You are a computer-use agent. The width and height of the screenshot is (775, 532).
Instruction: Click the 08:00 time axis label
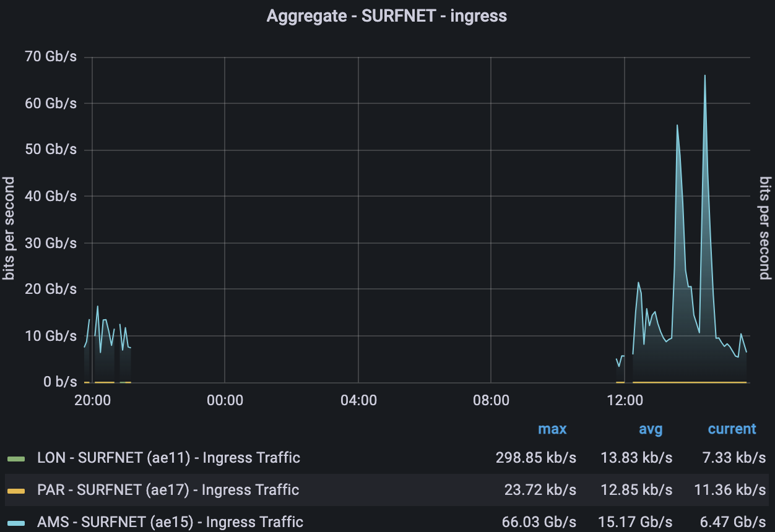tap(491, 400)
